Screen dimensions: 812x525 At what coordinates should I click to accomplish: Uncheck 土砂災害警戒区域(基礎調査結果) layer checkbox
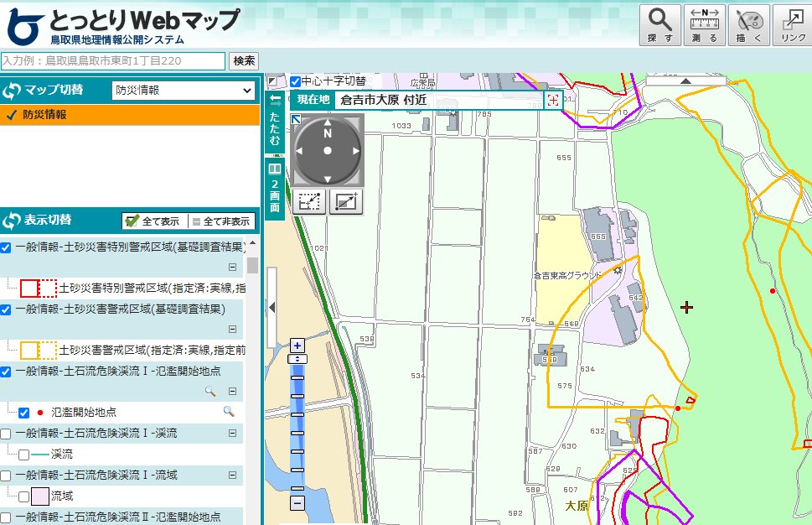tap(6, 309)
